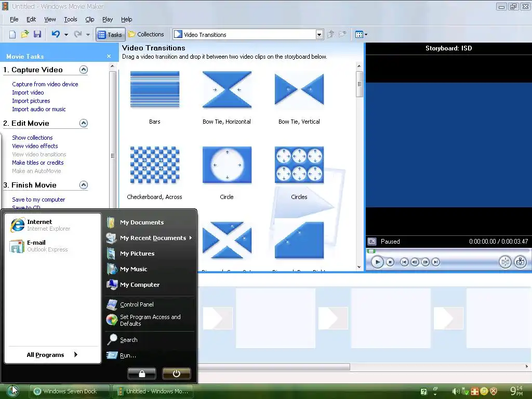
Task: Select the Bars transition thumbnail
Action: click(x=155, y=89)
